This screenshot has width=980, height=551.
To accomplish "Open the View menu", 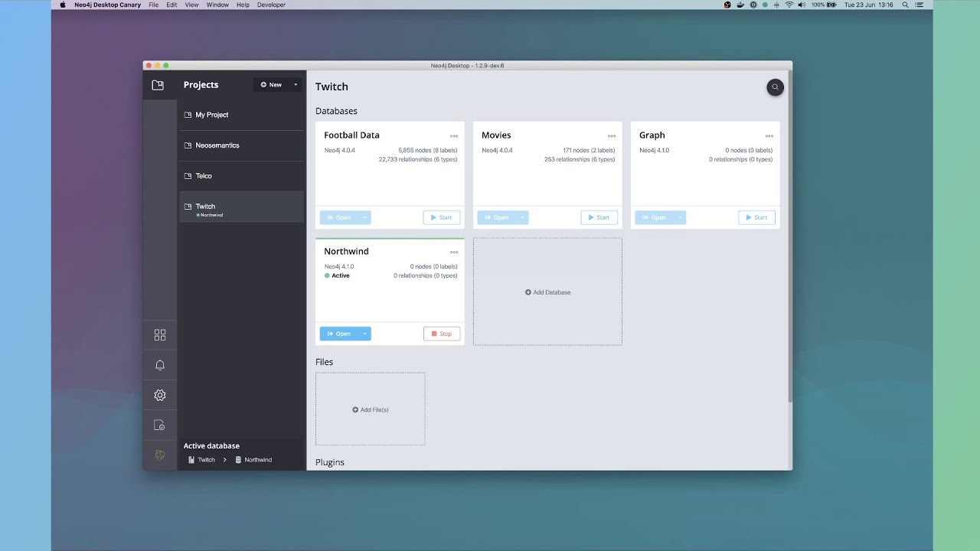I will tap(191, 5).
